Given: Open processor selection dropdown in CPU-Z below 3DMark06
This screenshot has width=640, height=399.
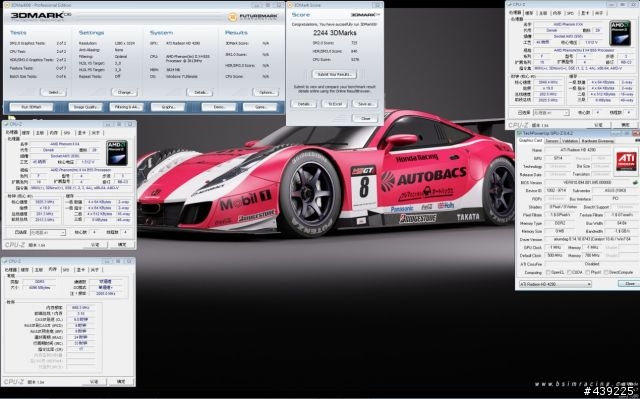Looking at the screenshot, I should (x=48, y=233).
